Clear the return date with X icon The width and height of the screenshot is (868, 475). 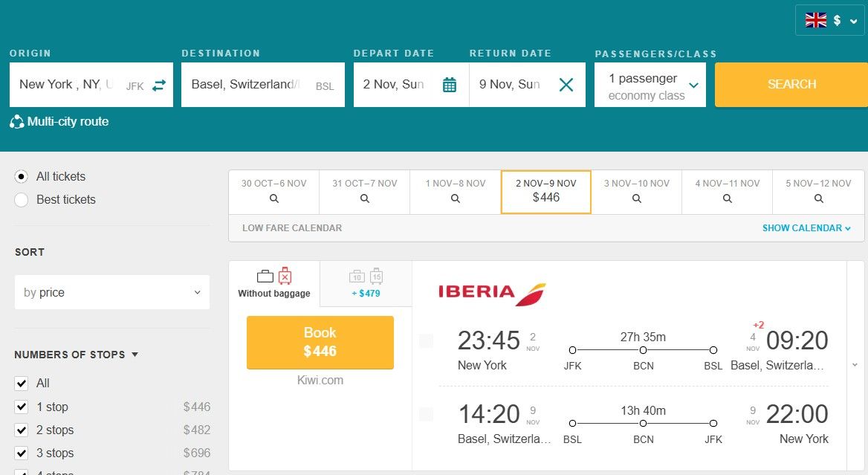coord(566,85)
